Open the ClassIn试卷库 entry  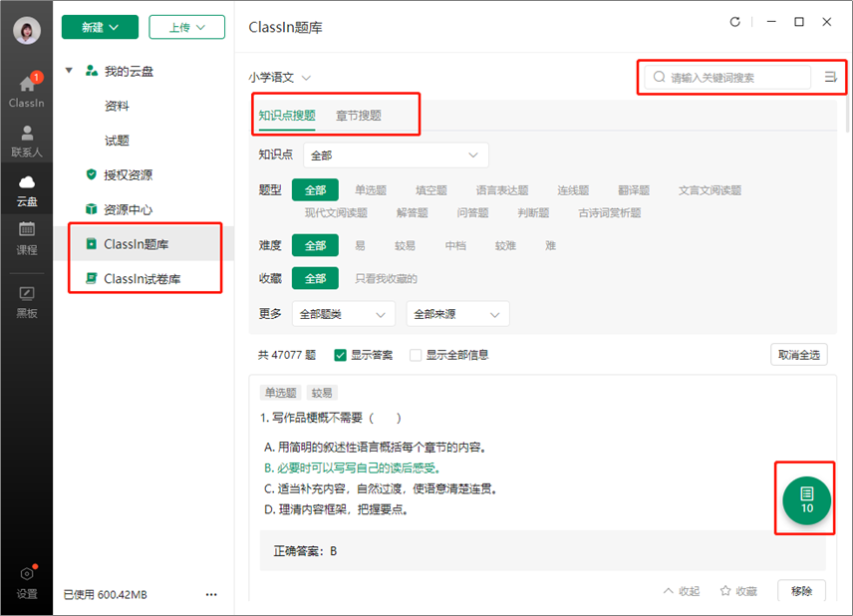[x=143, y=279]
